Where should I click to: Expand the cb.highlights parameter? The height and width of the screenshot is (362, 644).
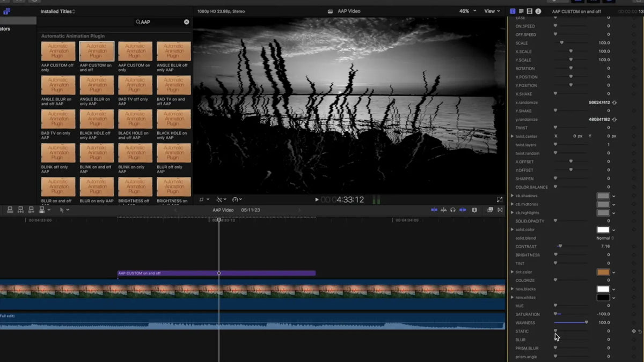coord(512,213)
